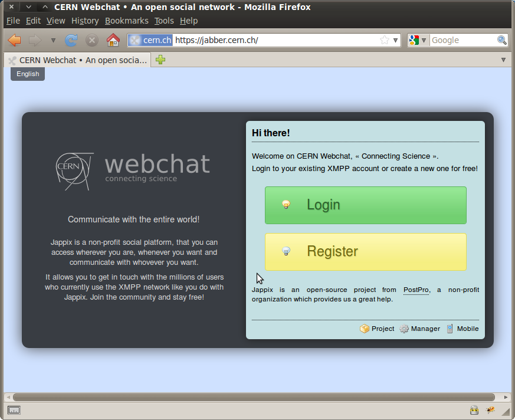Choose search engine via Google icon dropdown
The image size is (515, 420).
coord(418,40)
